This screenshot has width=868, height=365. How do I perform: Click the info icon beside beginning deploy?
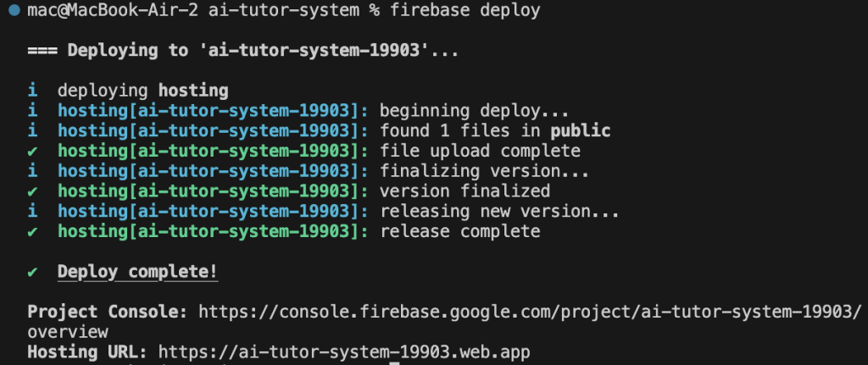pos(33,111)
